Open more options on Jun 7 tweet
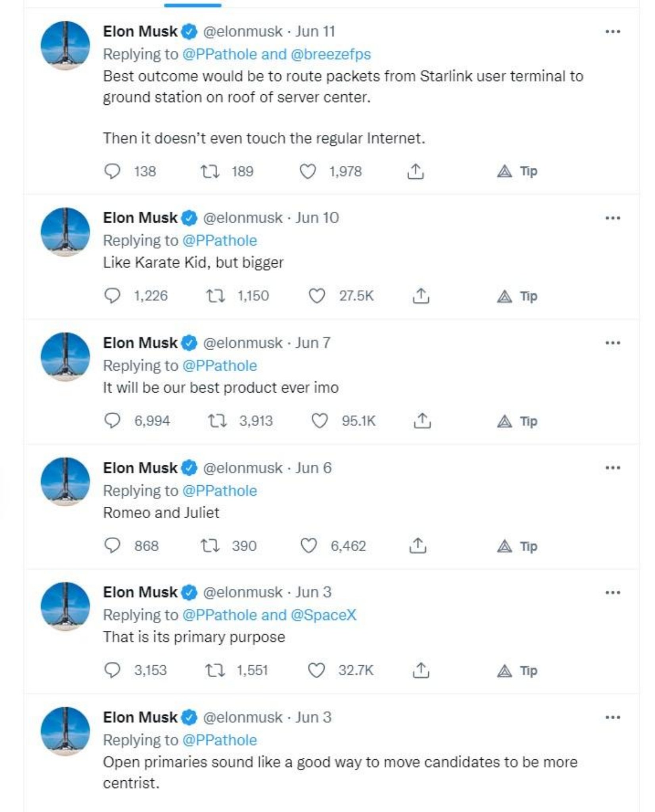This screenshot has height=812, width=655. point(613,343)
